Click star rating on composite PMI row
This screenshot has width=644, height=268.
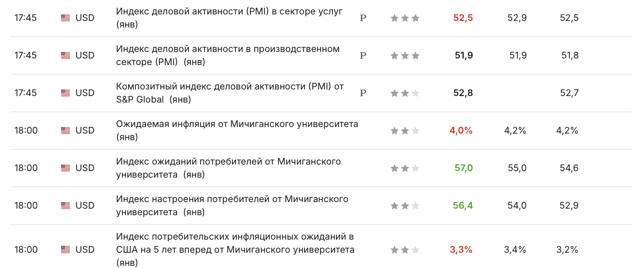click(x=405, y=93)
